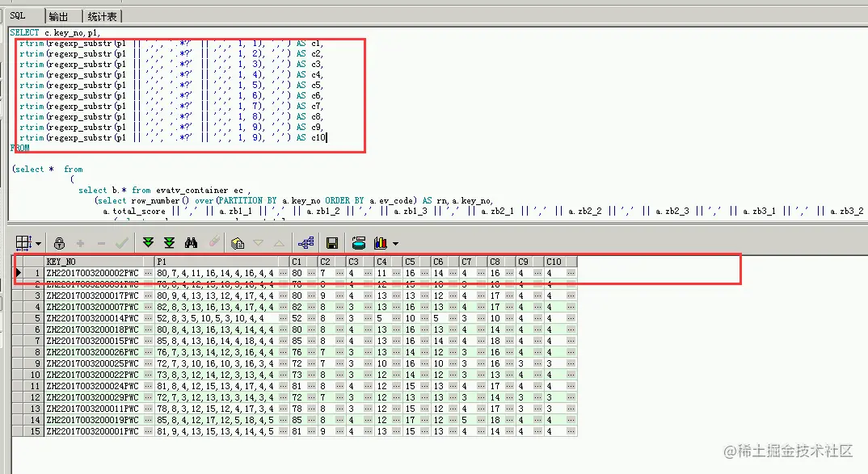Viewport: 868px width, 474px height.
Task: Click "evatv_container" in the SQL query
Action: 192,191
